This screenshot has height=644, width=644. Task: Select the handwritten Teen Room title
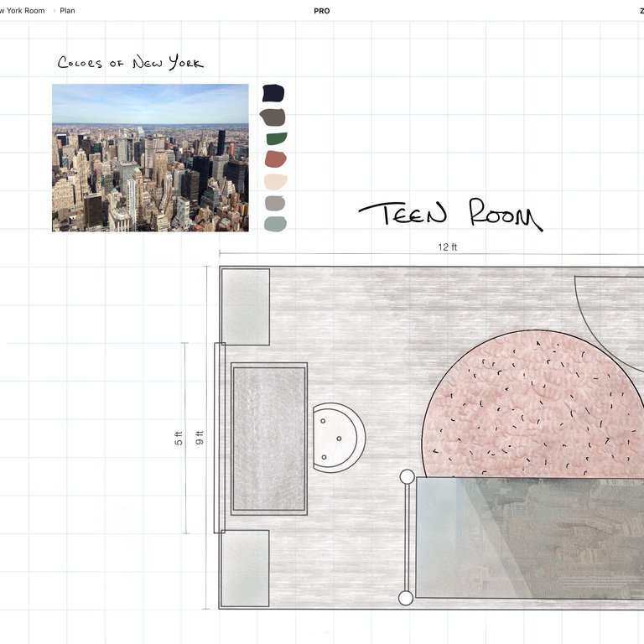point(450,215)
